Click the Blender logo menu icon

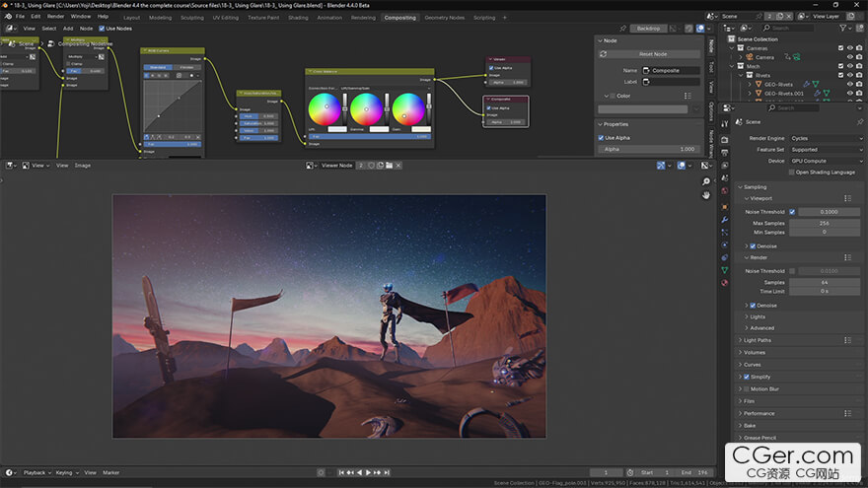tap(8, 17)
